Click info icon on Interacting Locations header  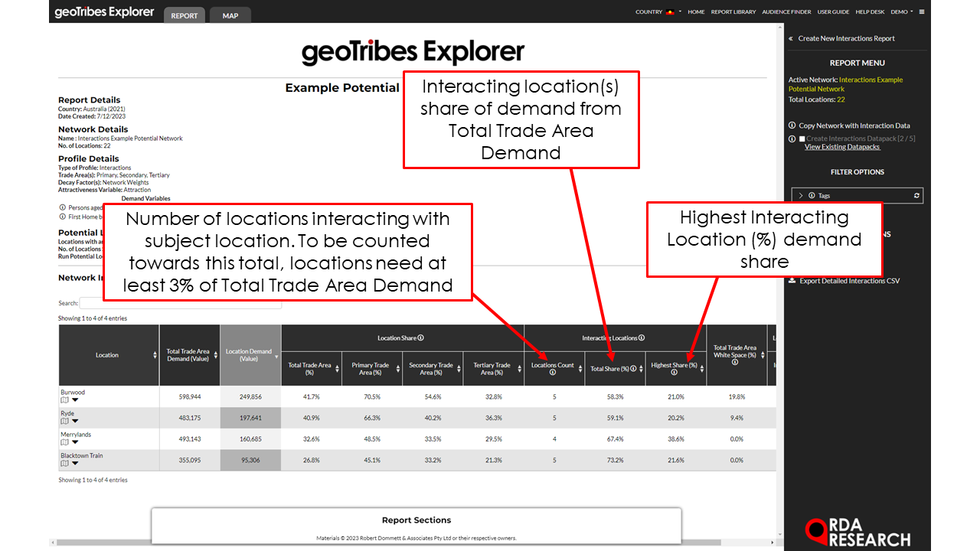click(x=642, y=337)
